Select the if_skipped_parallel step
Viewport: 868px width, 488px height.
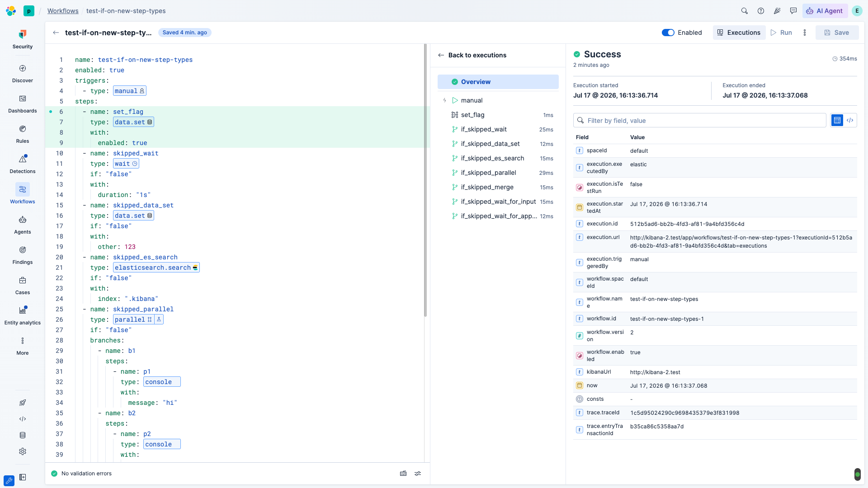498,173
